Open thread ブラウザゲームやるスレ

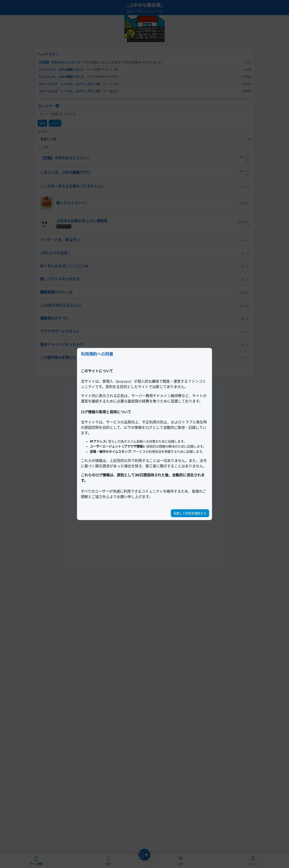(x=144, y=331)
